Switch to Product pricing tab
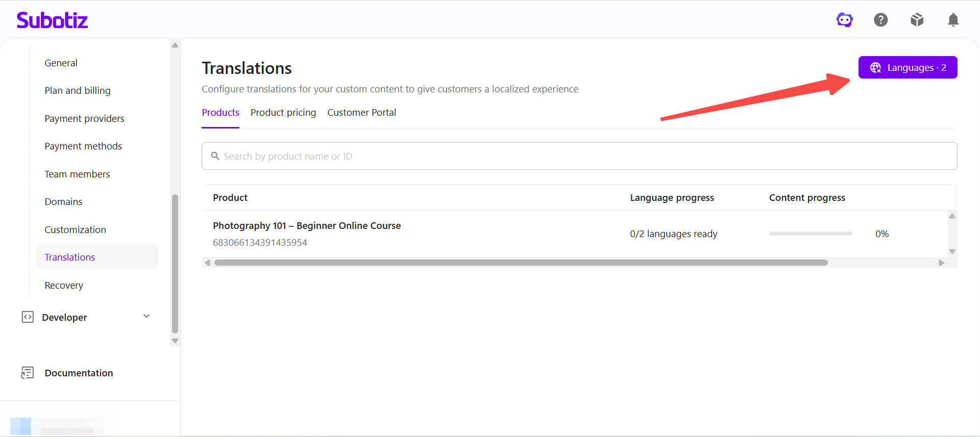980x437 pixels. [x=283, y=113]
